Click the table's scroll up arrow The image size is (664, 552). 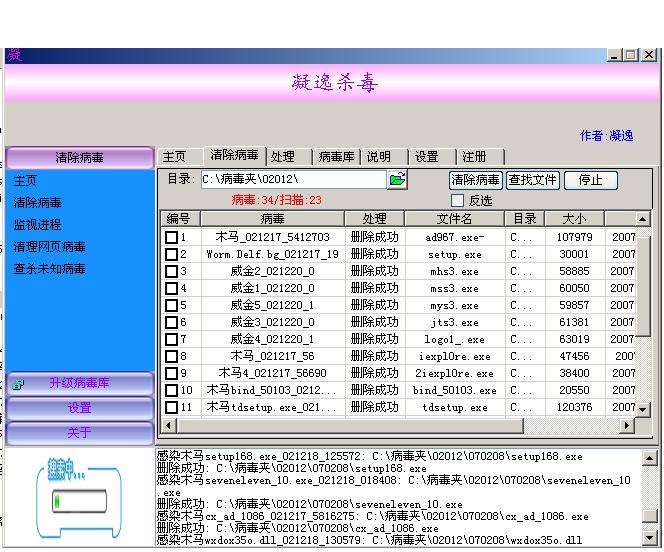point(642,219)
